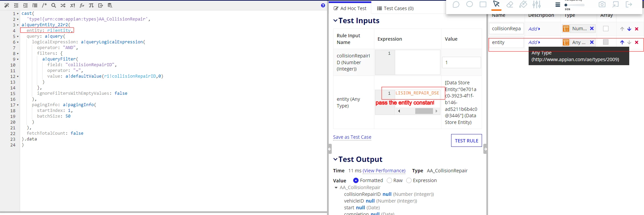
Task: Open expression editor help question mark
Action: [323, 5]
